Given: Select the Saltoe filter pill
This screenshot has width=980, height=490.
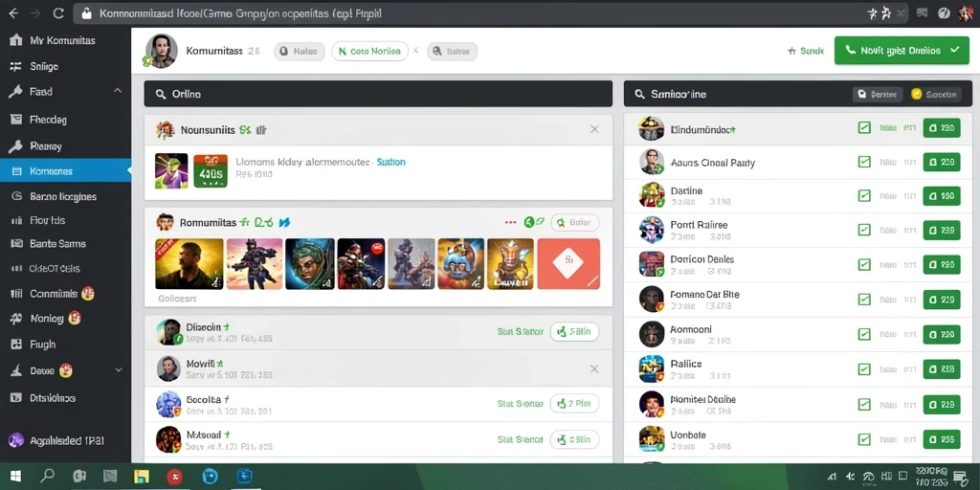Looking at the screenshot, I should (453, 52).
